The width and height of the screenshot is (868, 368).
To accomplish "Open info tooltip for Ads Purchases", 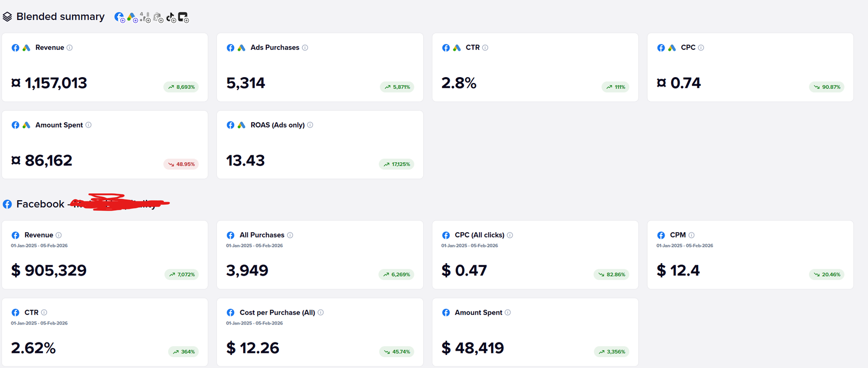I will pos(305,48).
